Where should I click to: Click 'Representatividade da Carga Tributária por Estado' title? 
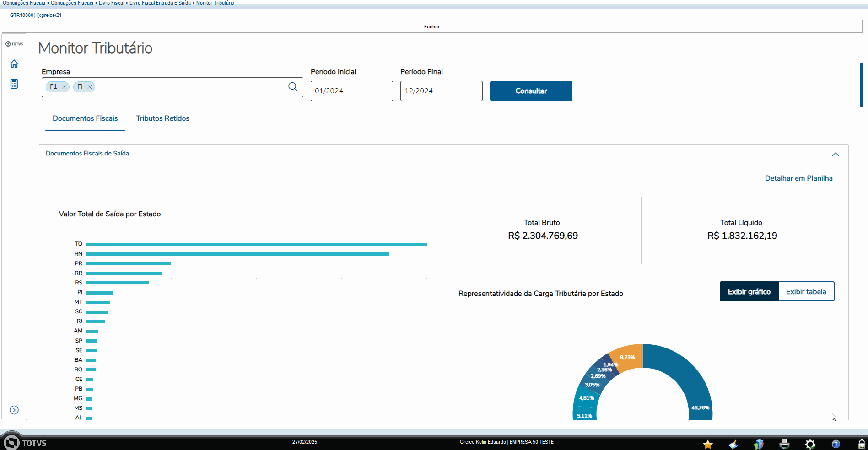coord(540,294)
